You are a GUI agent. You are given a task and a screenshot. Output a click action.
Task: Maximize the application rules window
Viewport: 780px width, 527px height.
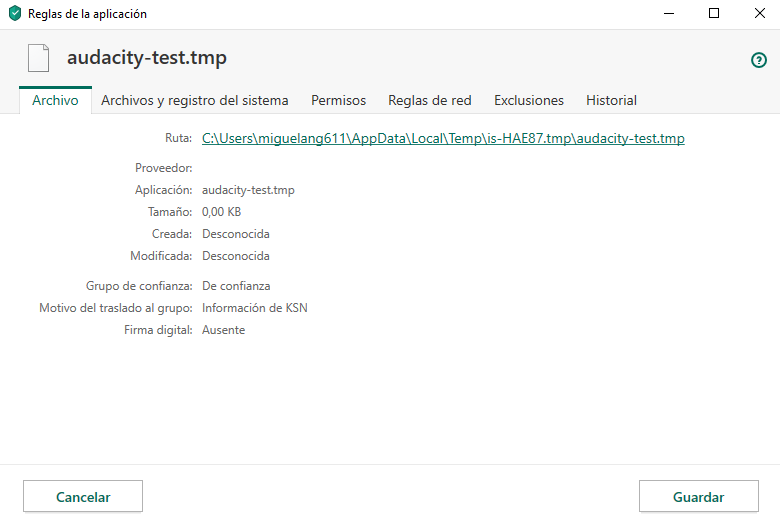(714, 14)
